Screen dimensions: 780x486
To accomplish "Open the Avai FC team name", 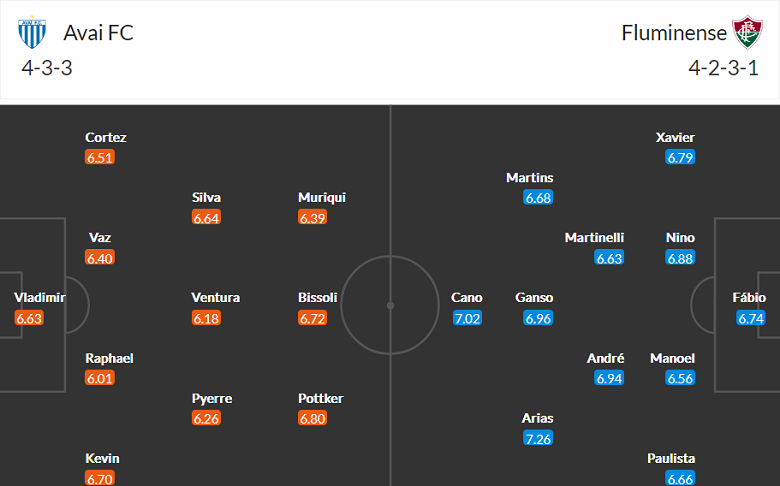I will [98, 33].
